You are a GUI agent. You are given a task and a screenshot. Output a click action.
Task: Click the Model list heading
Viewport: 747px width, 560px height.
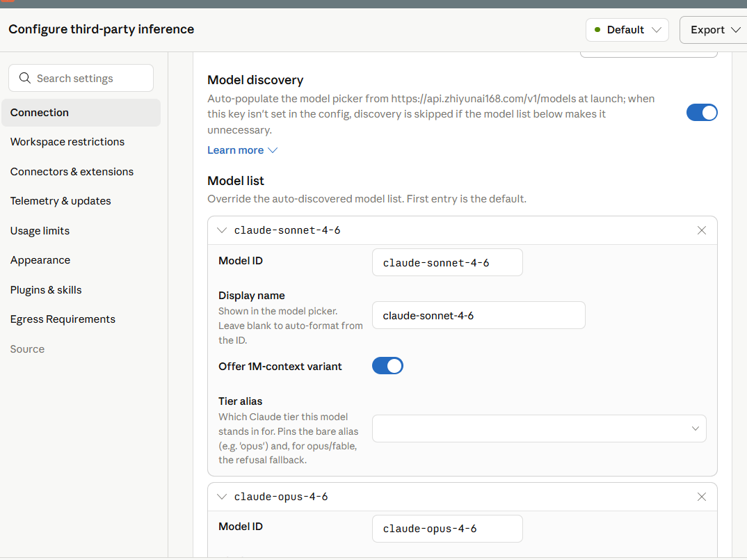235,181
